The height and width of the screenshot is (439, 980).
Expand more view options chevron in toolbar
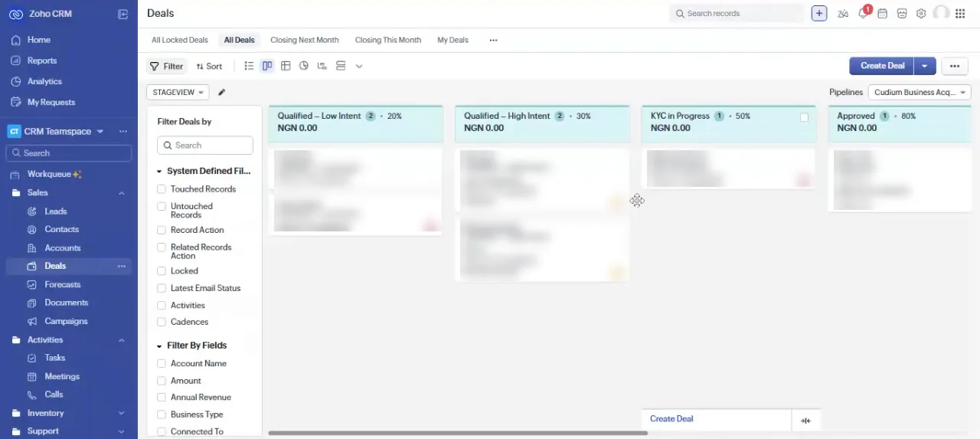pos(359,66)
